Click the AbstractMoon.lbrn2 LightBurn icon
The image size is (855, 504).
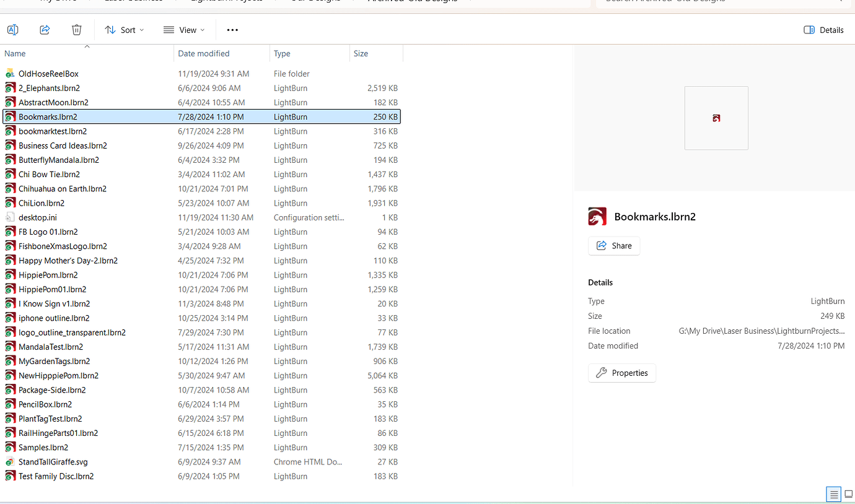[10, 102]
